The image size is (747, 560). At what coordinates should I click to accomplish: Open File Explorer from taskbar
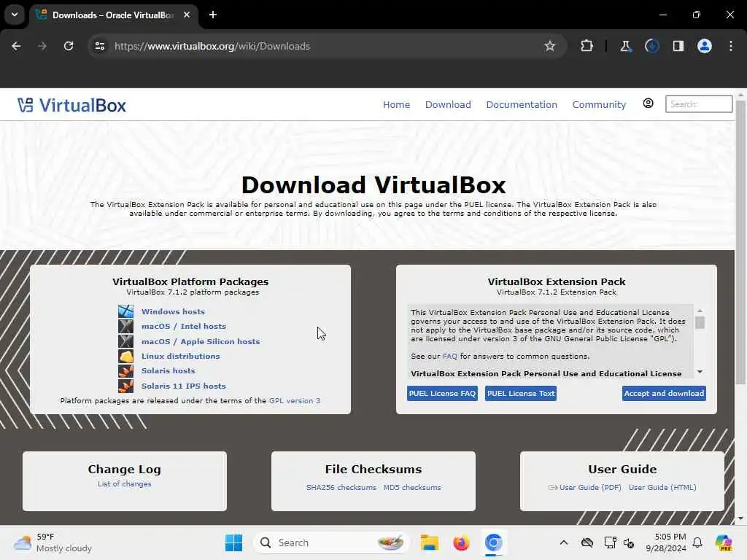click(429, 542)
